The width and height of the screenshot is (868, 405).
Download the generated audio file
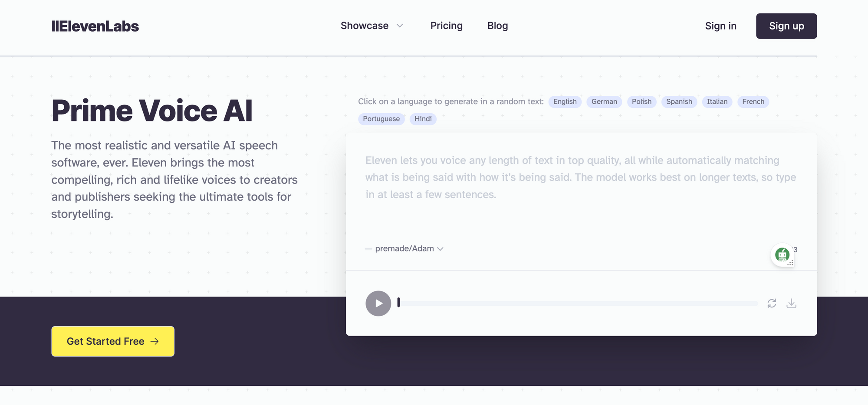click(792, 304)
